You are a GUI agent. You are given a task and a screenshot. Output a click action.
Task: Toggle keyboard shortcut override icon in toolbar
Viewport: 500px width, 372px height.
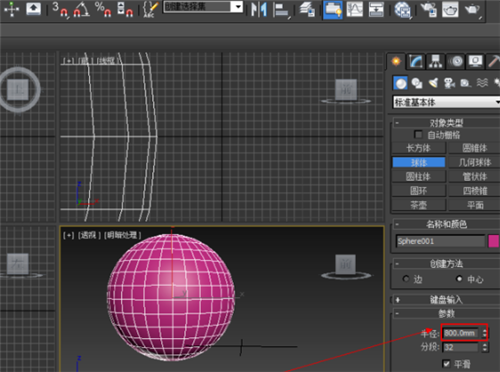[x=33, y=9]
